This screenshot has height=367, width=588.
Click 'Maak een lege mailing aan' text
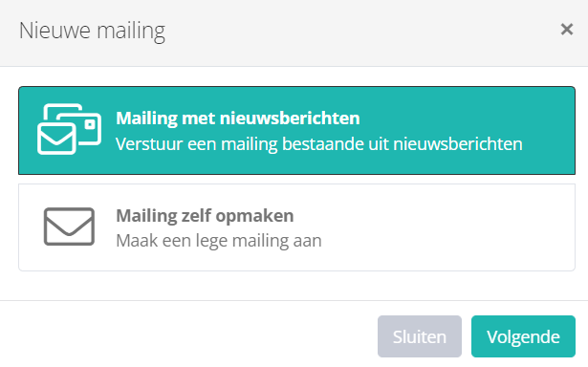pyautogui.click(x=219, y=241)
